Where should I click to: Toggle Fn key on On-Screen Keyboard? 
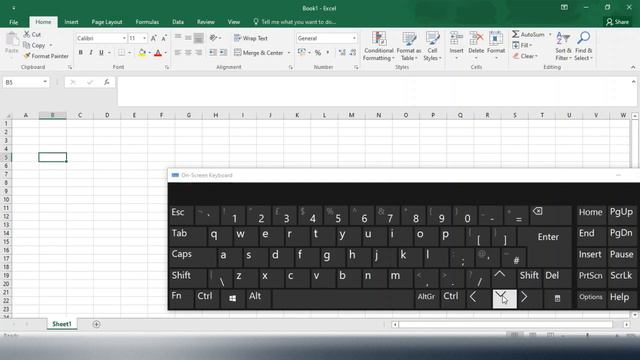tap(181, 299)
